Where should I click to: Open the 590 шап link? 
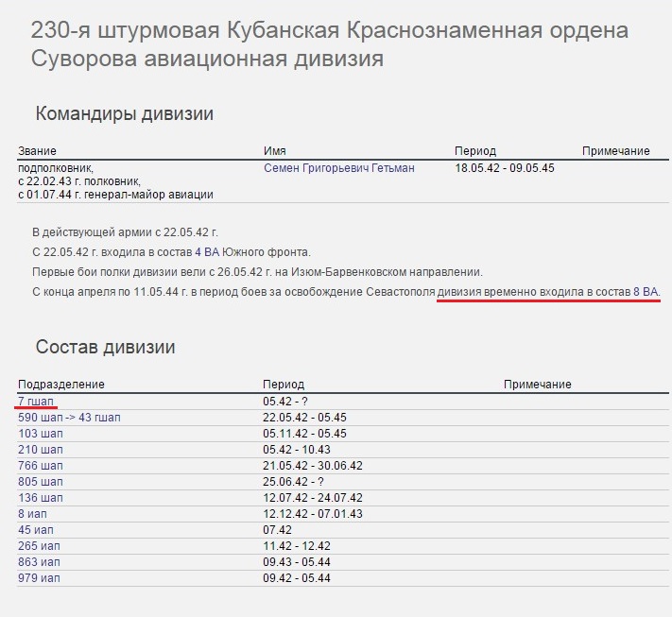click(41, 418)
